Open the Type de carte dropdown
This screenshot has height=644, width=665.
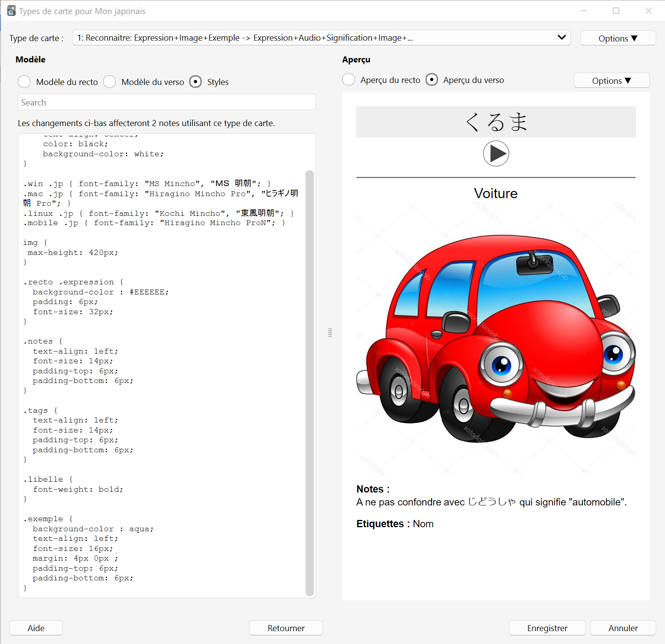[x=321, y=38]
